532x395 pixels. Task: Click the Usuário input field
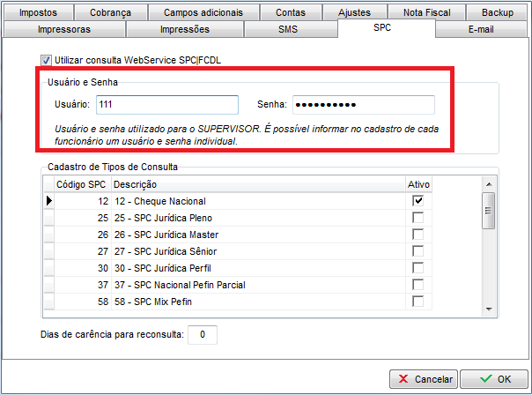(x=167, y=105)
